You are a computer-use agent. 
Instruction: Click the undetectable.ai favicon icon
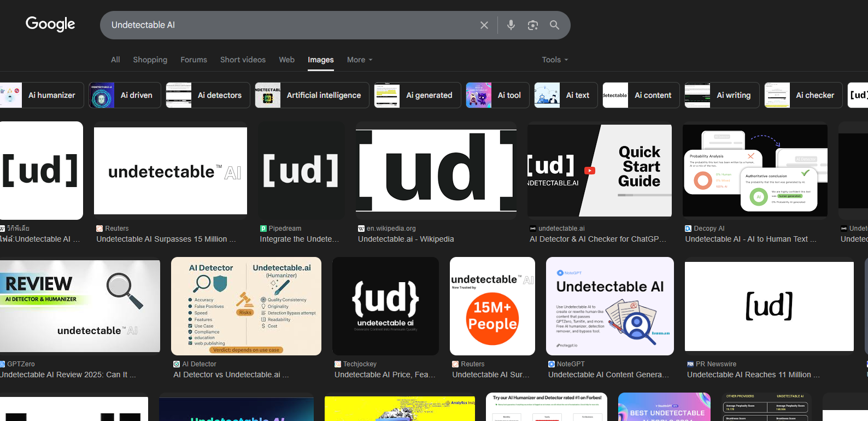point(533,229)
